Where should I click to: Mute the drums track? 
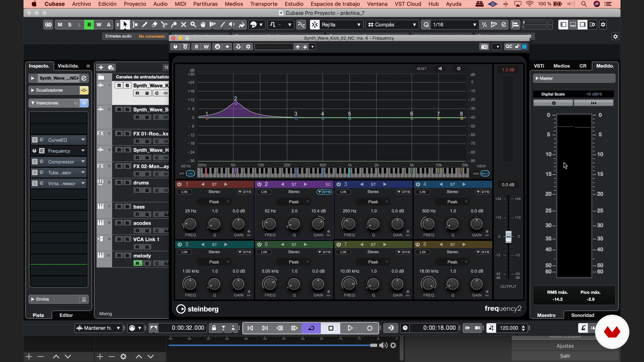[119, 183]
